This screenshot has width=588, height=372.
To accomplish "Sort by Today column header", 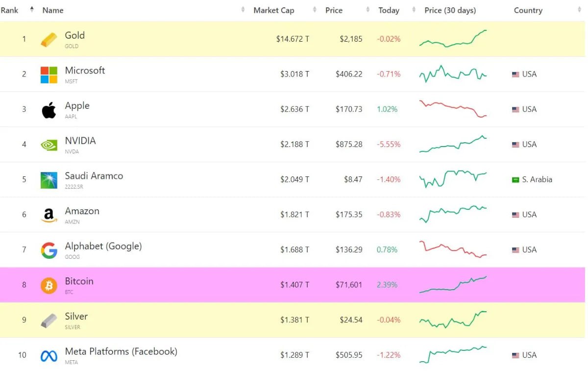I will pyautogui.click(x=389, y=10).
